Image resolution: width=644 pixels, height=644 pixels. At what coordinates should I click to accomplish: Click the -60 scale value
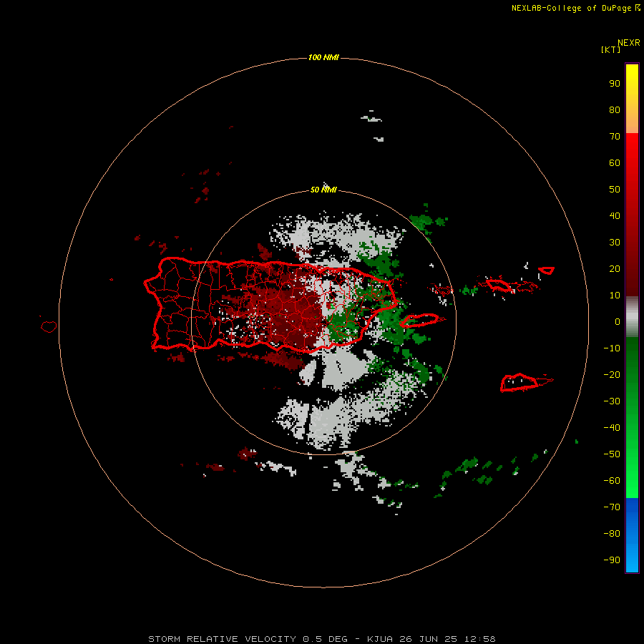click(612, 481)
